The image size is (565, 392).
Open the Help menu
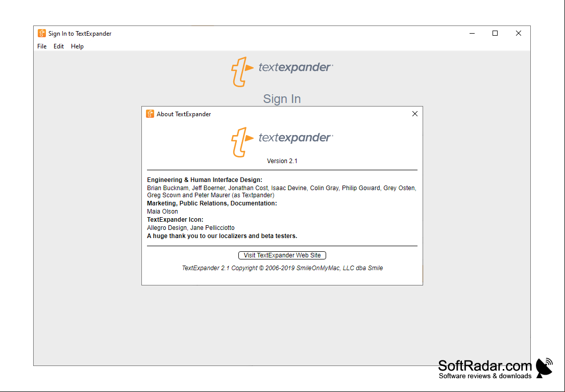(77, 46)
